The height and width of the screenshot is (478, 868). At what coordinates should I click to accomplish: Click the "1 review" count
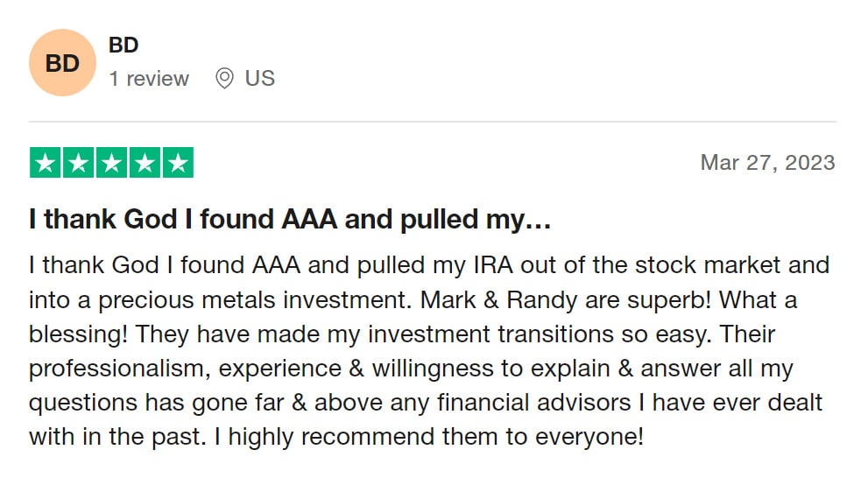149,79
